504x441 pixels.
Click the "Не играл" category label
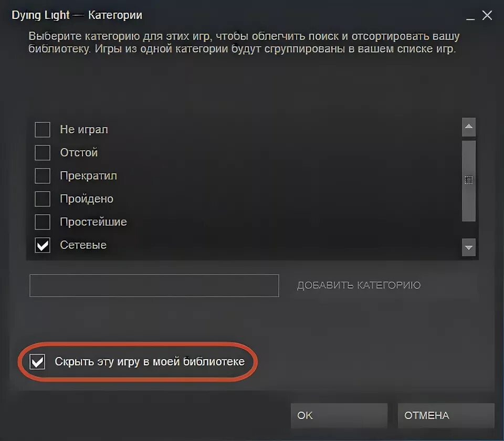[x=84, y=130]
